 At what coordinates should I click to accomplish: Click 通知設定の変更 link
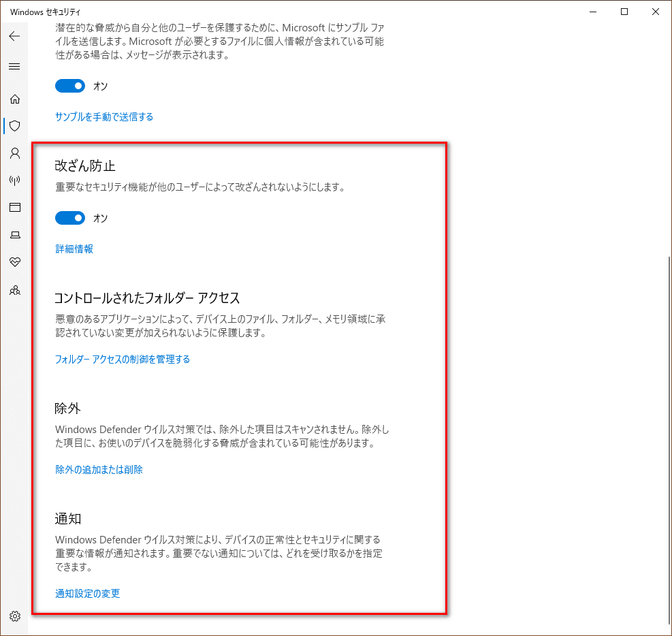(88, 594)
